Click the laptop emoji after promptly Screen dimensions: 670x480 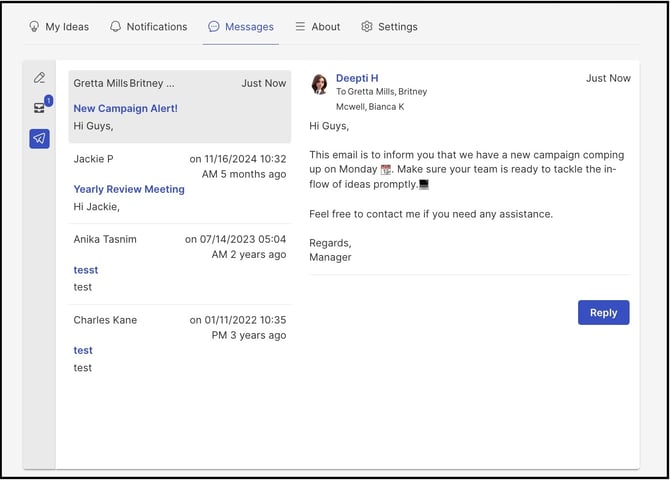pyautogui.click(x=423, y=185)
